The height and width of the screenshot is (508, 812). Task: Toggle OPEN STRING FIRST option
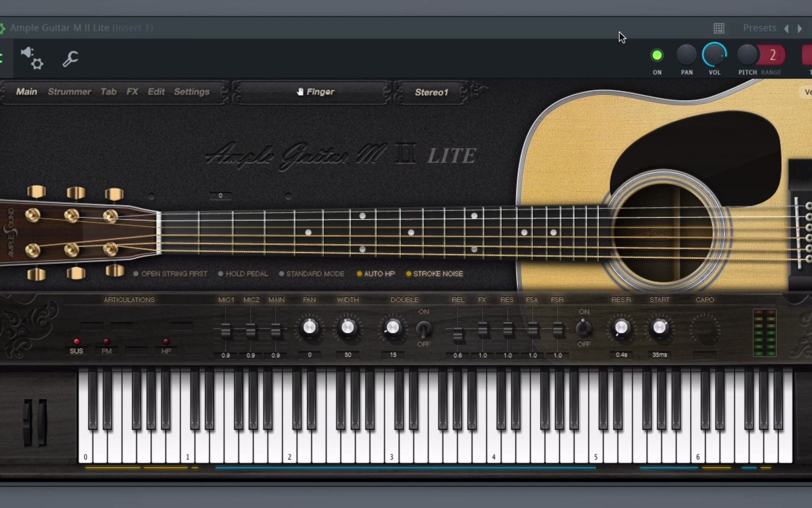[170, 274]
